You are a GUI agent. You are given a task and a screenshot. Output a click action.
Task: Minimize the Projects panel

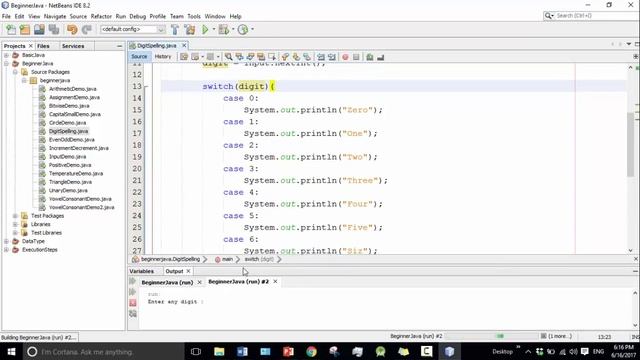[x=119, y=46]
